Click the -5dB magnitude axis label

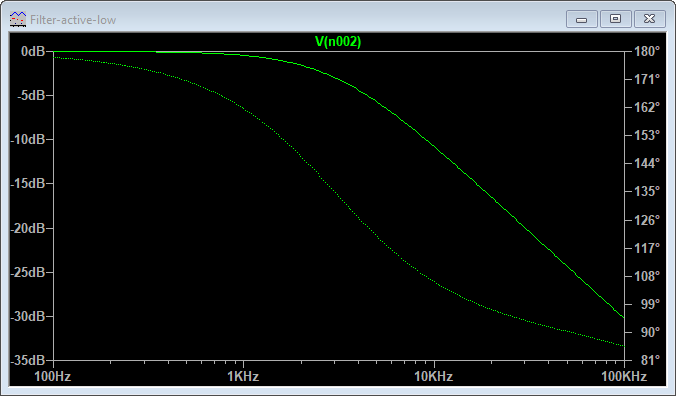[31, 96]
